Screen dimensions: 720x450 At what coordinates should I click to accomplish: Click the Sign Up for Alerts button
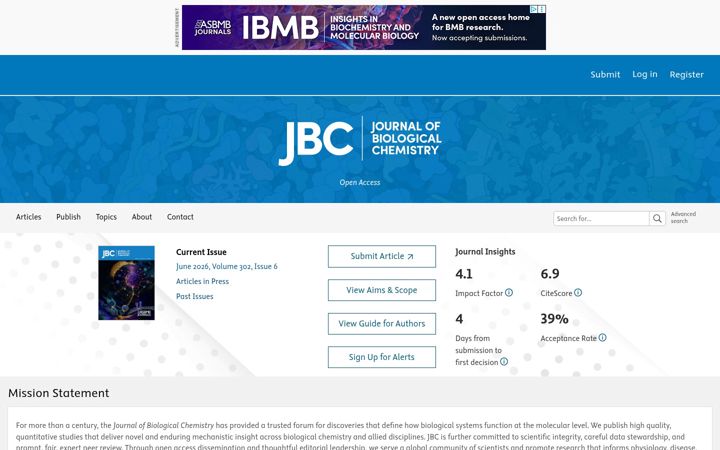(382, 357)
